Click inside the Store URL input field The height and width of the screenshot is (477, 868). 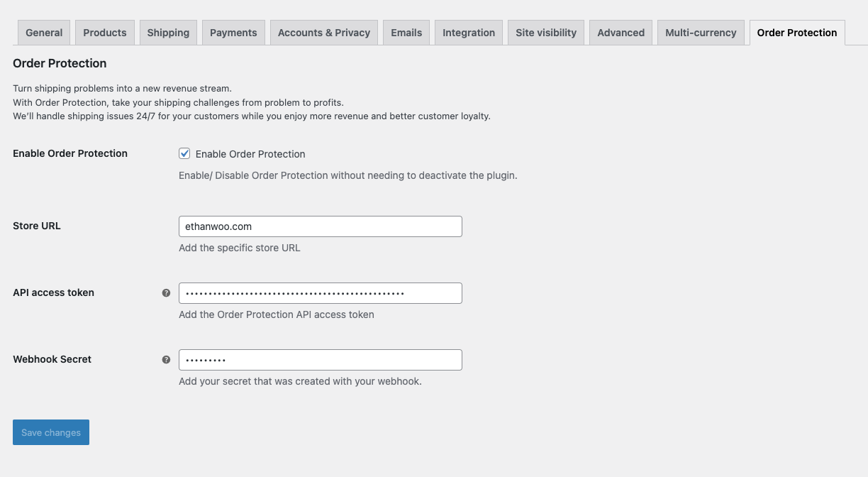tap(320, 226)
